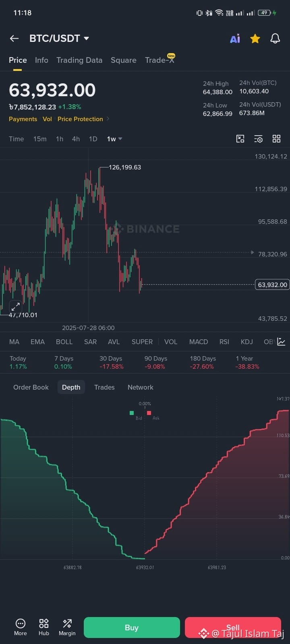Expand the chevron after Price Protection
The image size is (290, 644).
tap(108, 119)
